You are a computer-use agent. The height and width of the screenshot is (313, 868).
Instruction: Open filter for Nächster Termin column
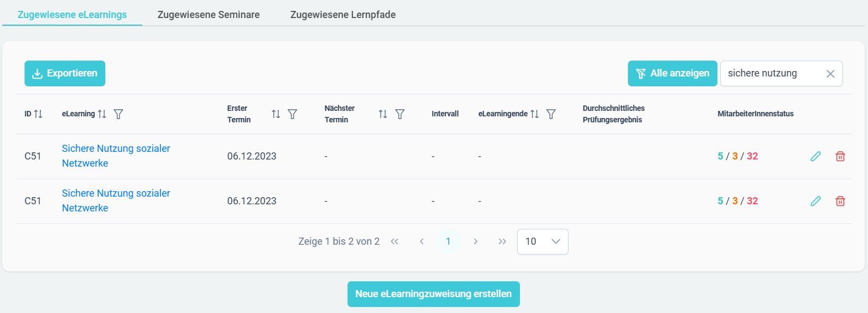(x=400, y=114)
